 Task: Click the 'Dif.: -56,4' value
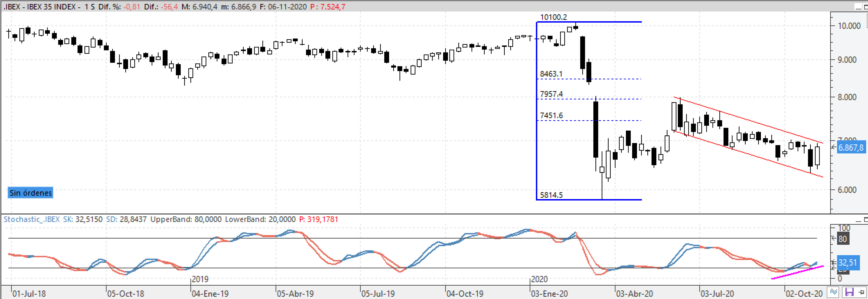161,7
